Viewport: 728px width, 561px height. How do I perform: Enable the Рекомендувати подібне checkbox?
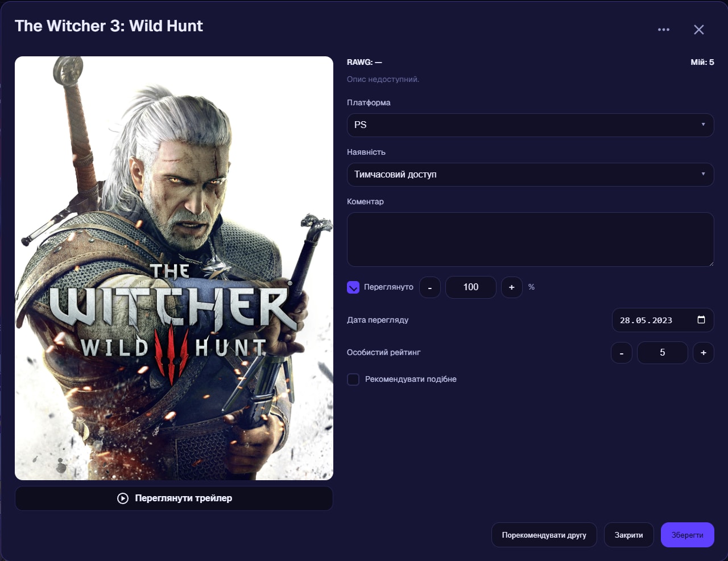pyautogui.click(x=353, y=379)
